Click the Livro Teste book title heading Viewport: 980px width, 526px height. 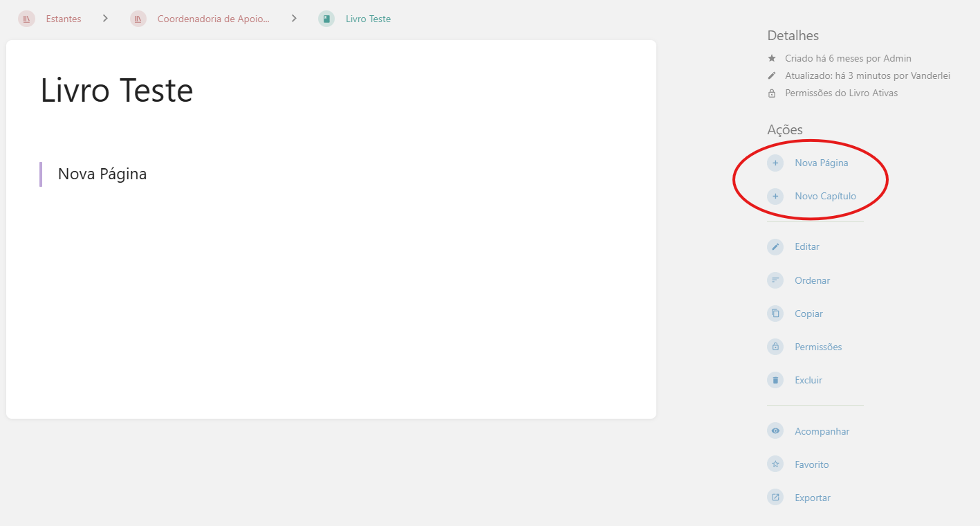click(x=117, y=91)
